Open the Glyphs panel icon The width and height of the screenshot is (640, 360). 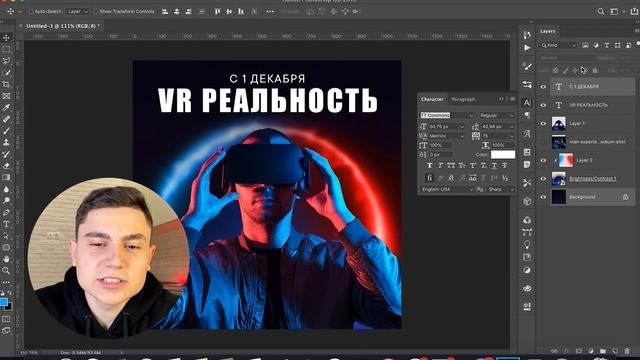point(527,133)
